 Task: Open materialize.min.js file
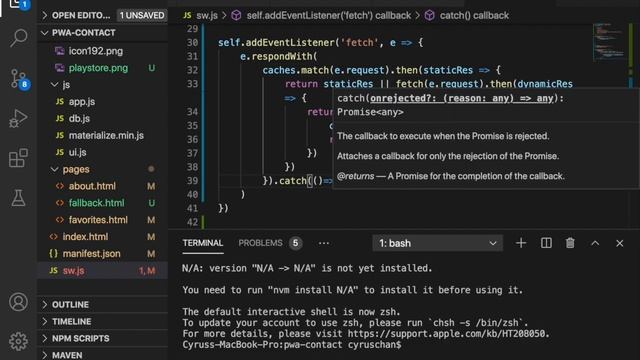coord(106,136)
